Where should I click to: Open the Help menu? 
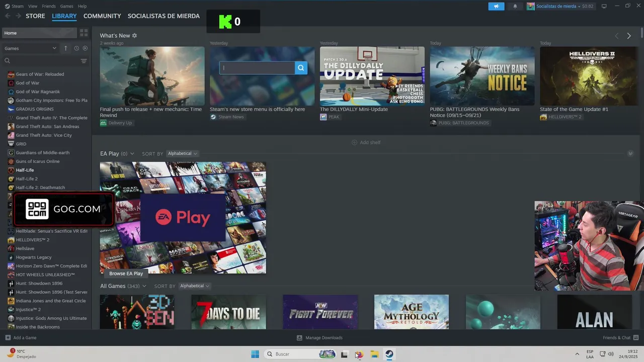[x=82, y=6]
